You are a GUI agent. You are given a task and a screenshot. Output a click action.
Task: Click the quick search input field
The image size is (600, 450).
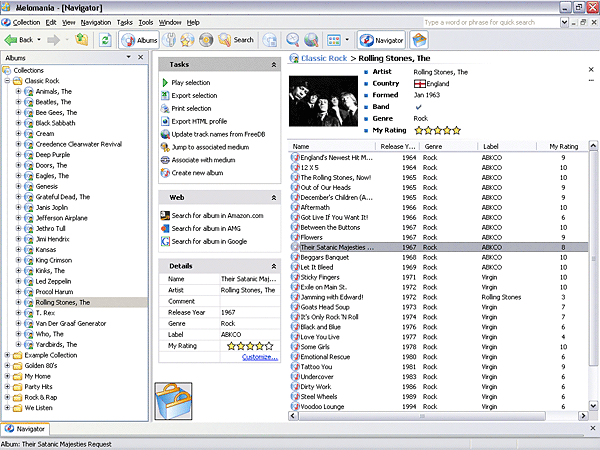[x=491, y=23]
